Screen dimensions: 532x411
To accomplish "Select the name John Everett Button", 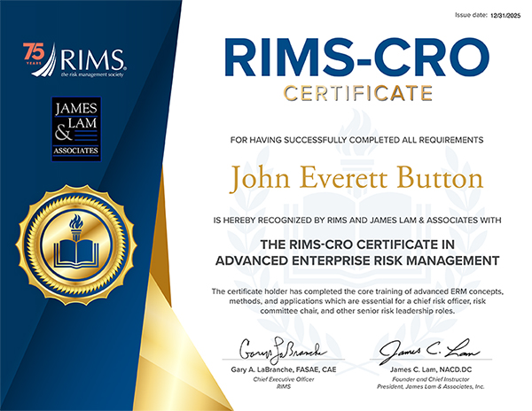I will click(356, 179).
